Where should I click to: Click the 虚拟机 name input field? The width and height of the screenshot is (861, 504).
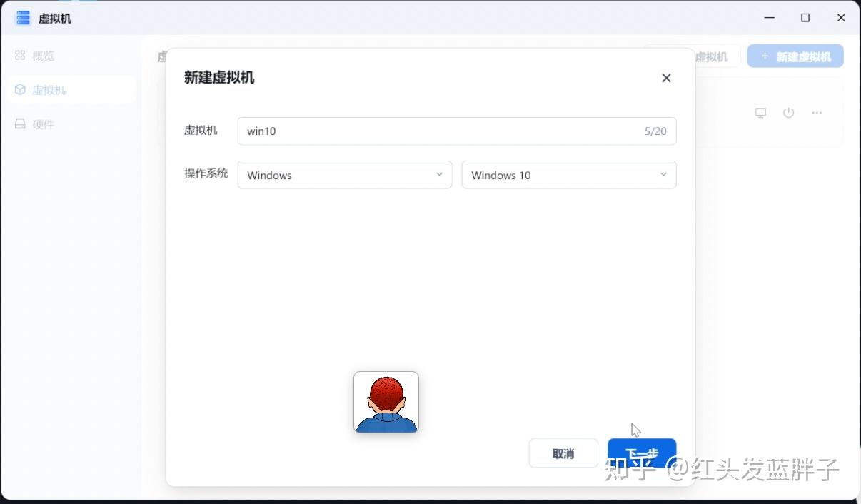(x=457, y=131)
